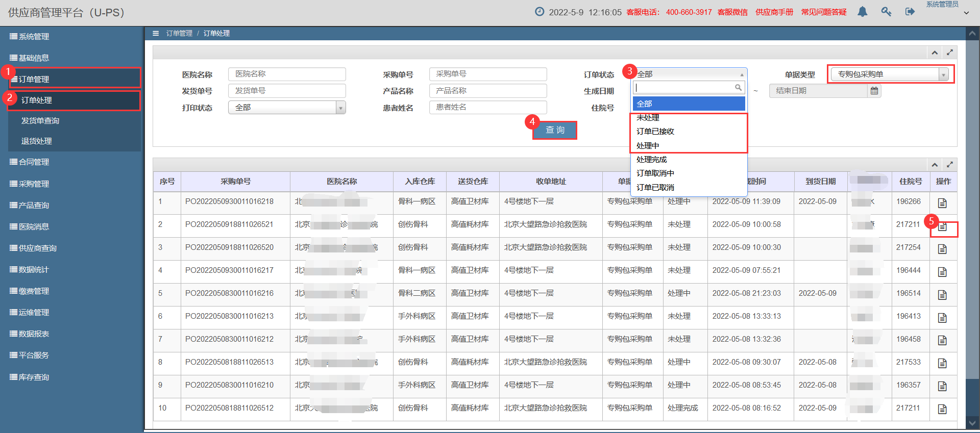Open 发货单查询 sidebar submenu
Image resolution: width=980 pixels, height=433 pixels.
pyautogui.click(x=75, y=121)
